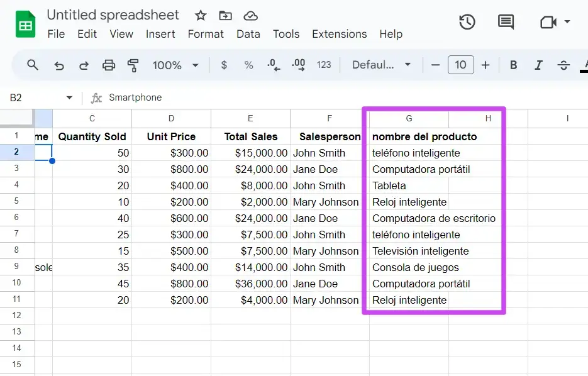Image resolution: width=588 pixels, height=376 pixels.
Task: Toggle bold formatting
Action: click(513, 65)
